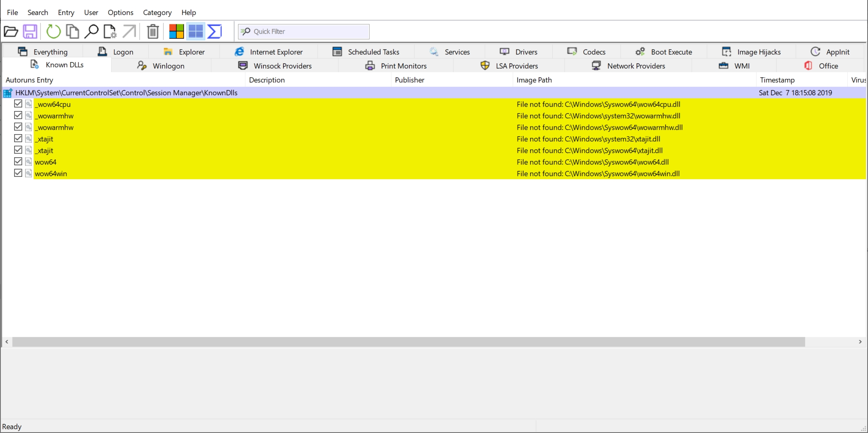Screen dimensions: 868x433
Task: Click the green Refresh icon
Action: click(x=53, y=31)
